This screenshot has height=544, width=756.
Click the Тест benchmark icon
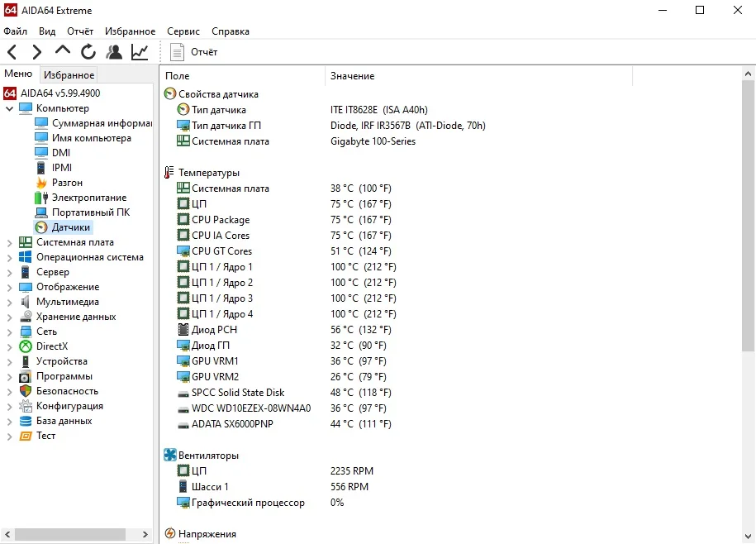coord(26,436)
